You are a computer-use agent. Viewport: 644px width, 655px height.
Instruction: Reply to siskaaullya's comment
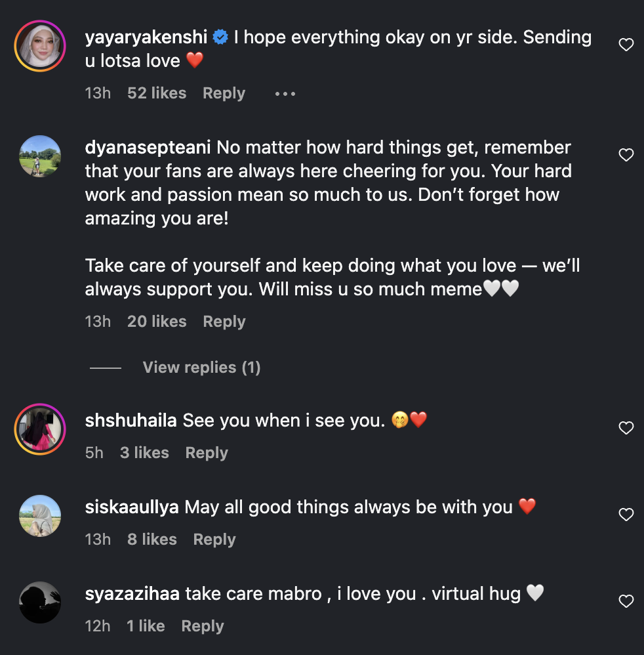(x=214, y=539)
